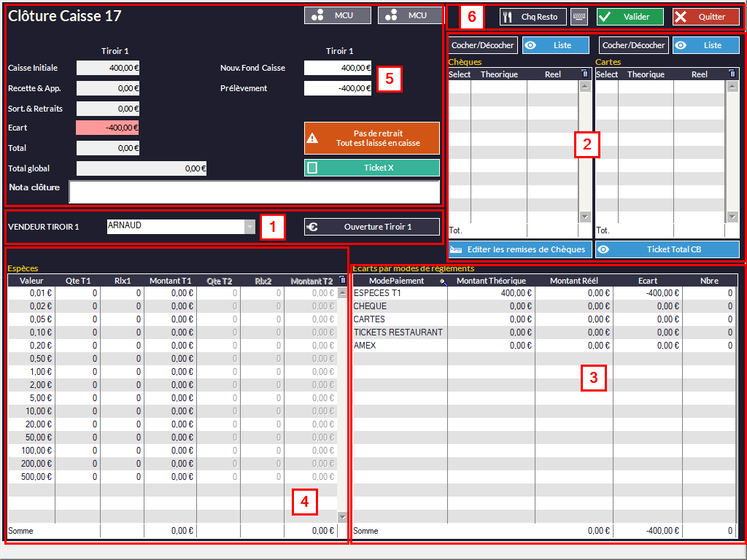Print the Ticket X report
747x560 pixels.
click(371, 168)
